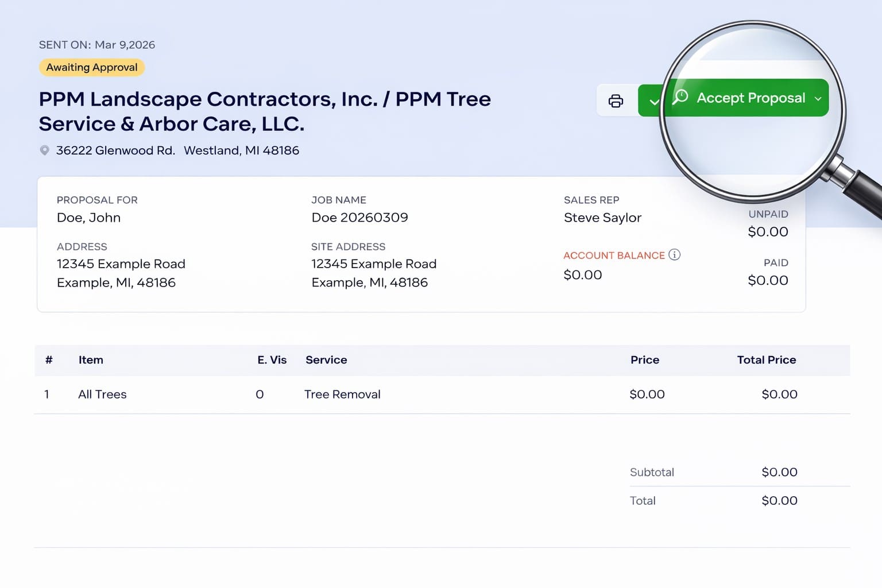Select the Tree Removal service entry

(x=342, y=394)
